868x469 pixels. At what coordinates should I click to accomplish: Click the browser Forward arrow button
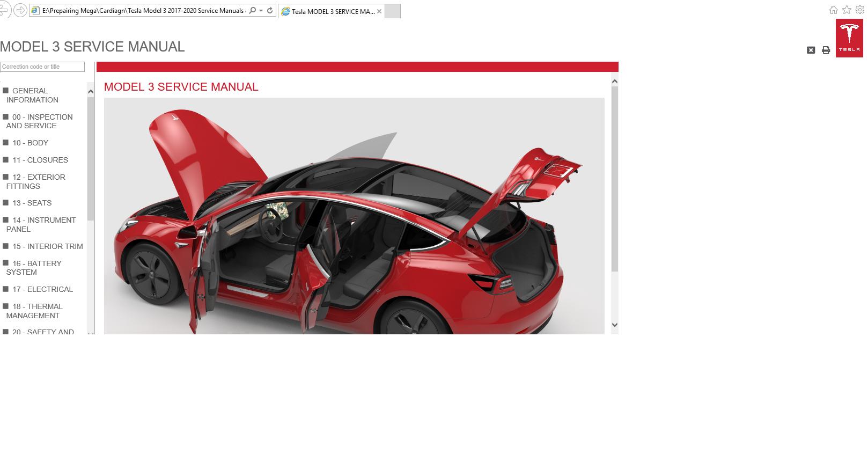pos(20,10)
